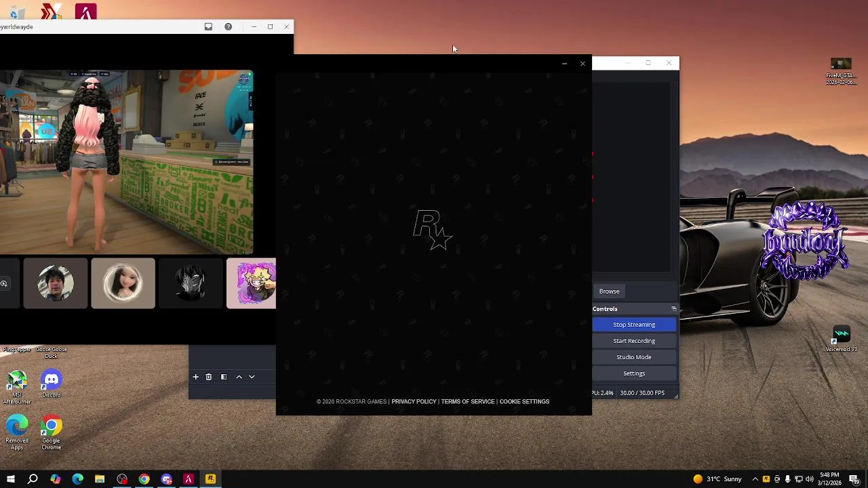Open the Privacy Policy link in Rockstar launcher
868x488 pixels.
click(x=414, y=402)
